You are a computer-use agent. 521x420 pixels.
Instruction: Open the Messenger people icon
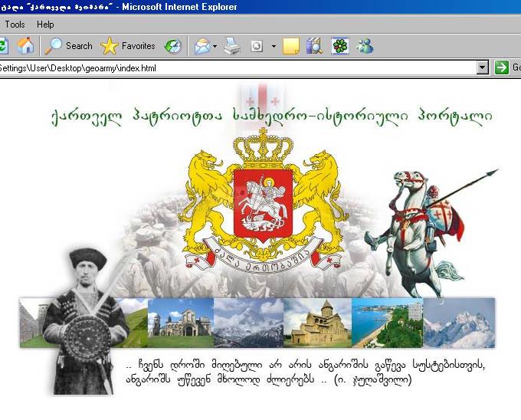pyautogui.click(x=365, y=46)
